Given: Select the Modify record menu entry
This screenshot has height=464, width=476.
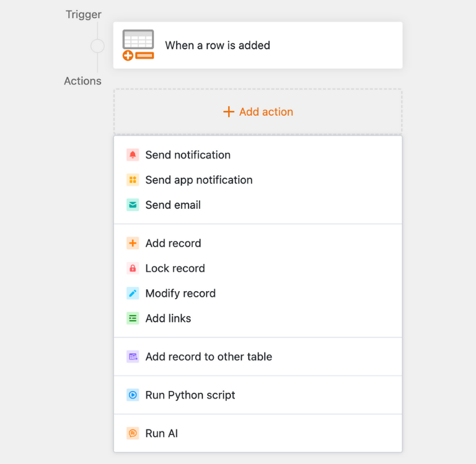Looking at the screenshot, I should (180, 294).
